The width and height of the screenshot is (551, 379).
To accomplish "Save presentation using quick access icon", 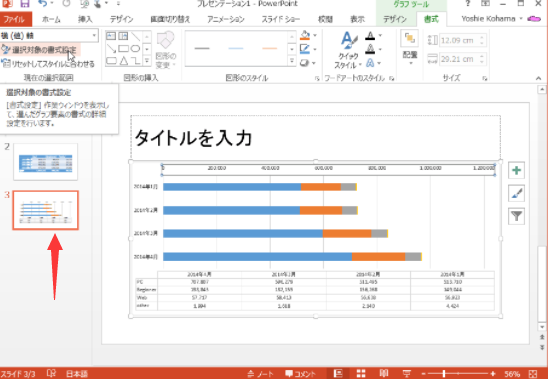I will (x=24, y=4).
